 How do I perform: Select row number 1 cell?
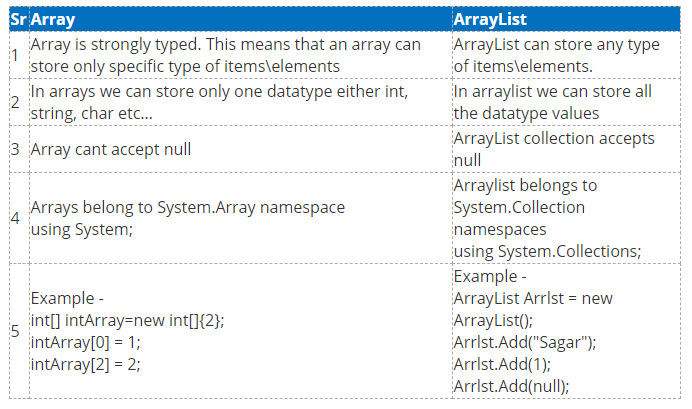coord(19,55)
